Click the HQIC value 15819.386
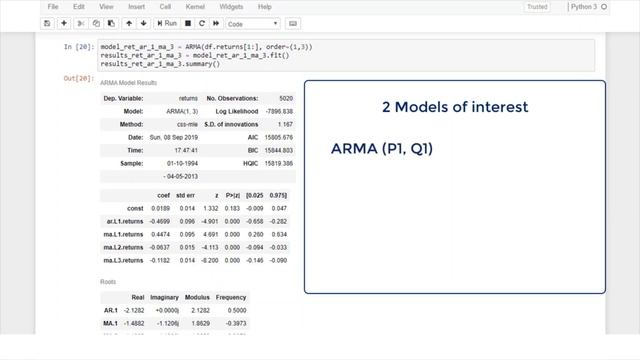 tap(279, 164)
